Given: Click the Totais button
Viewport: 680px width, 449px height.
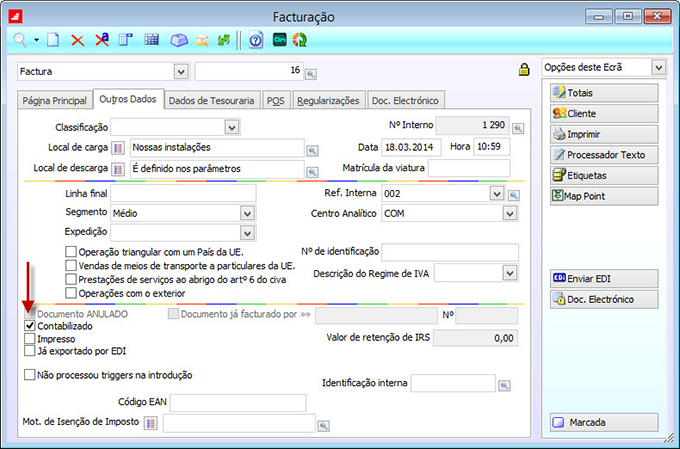Looking at the screenshot, I should click(x=604, y=92).
